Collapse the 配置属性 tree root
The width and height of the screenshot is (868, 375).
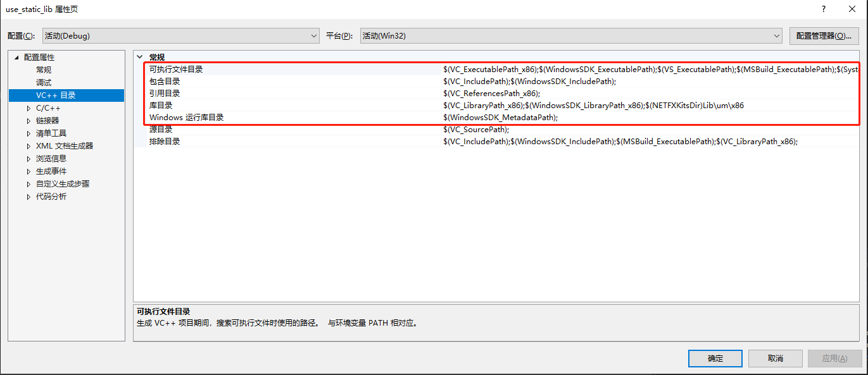point(16,57)
